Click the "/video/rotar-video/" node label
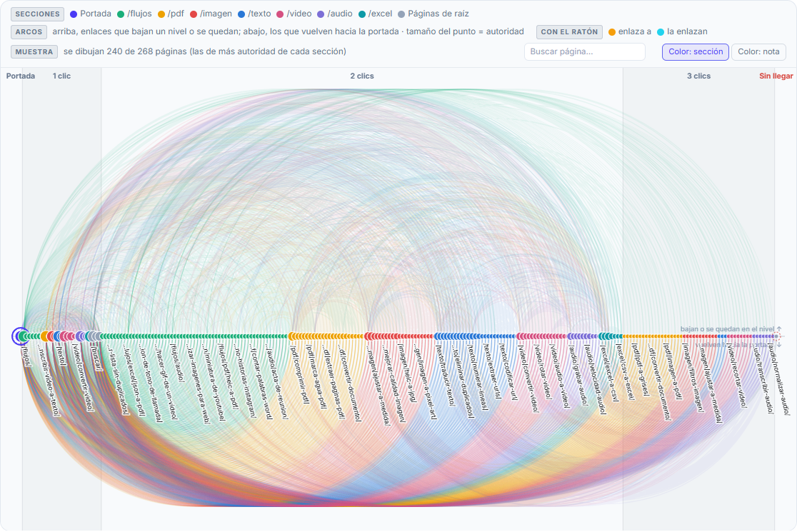 point(541,371)
